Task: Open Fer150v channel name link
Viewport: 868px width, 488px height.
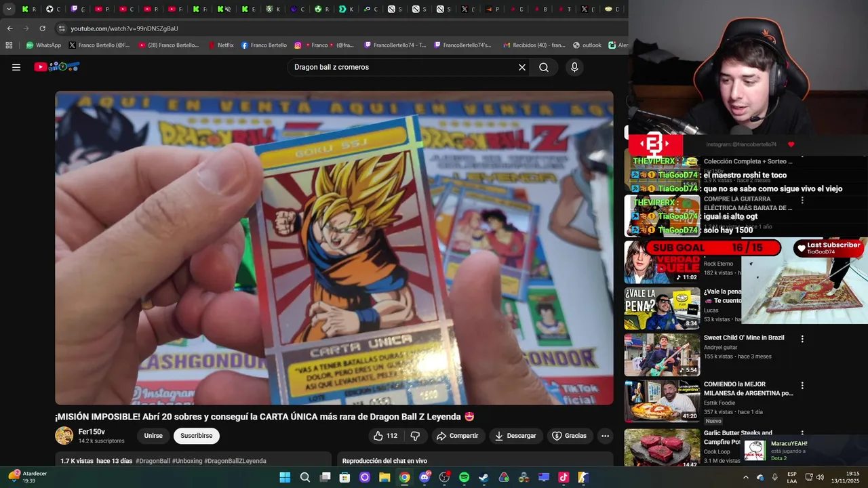Action: click(92, 432)
